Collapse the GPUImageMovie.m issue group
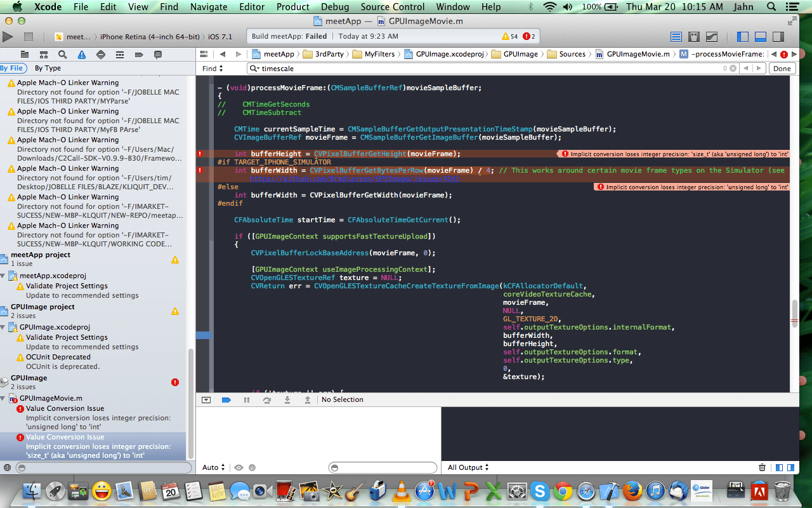This screenshot has height=508, width=812. click(x=4, y=398)
